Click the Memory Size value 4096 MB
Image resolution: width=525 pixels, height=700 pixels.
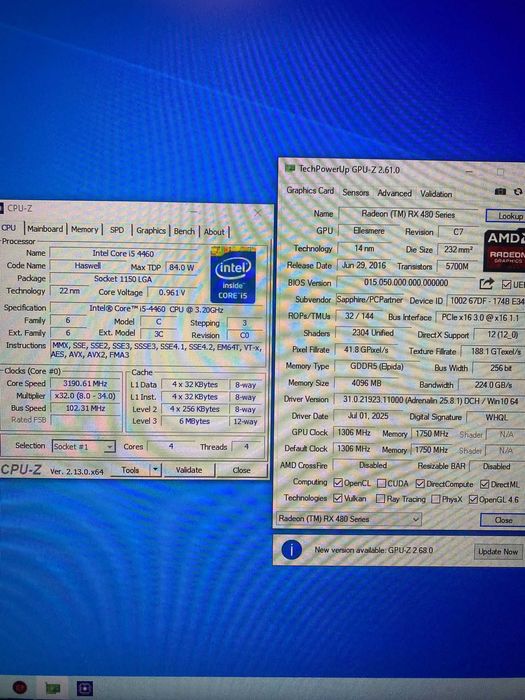pyautogui.click(x=366, y=383)
